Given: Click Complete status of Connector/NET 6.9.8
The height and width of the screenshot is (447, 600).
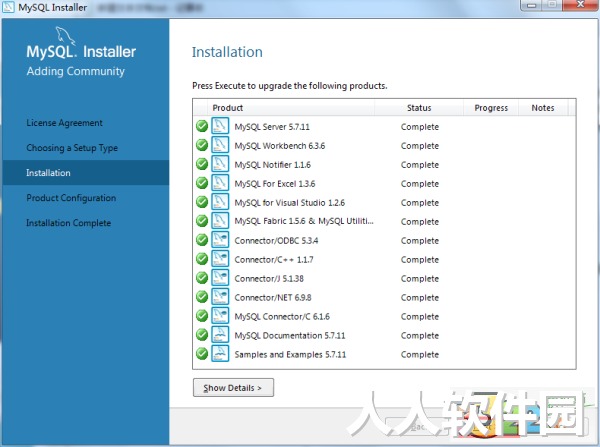Looking at the screenshot, I should click(419, 297).
